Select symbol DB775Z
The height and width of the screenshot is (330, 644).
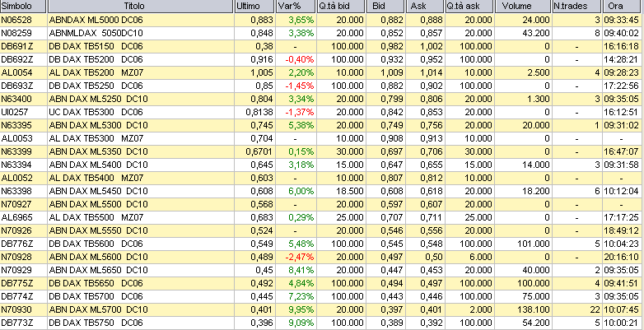(x=16, y=283)
